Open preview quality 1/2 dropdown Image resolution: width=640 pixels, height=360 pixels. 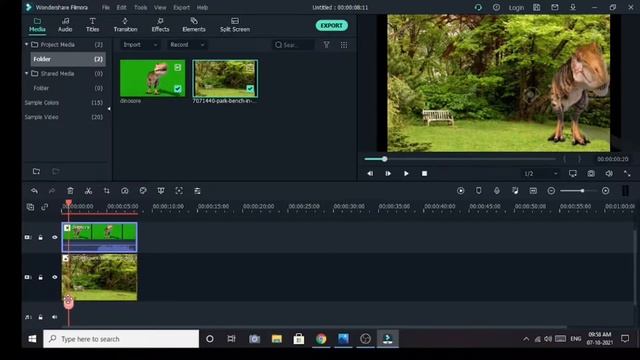(540, 173)
